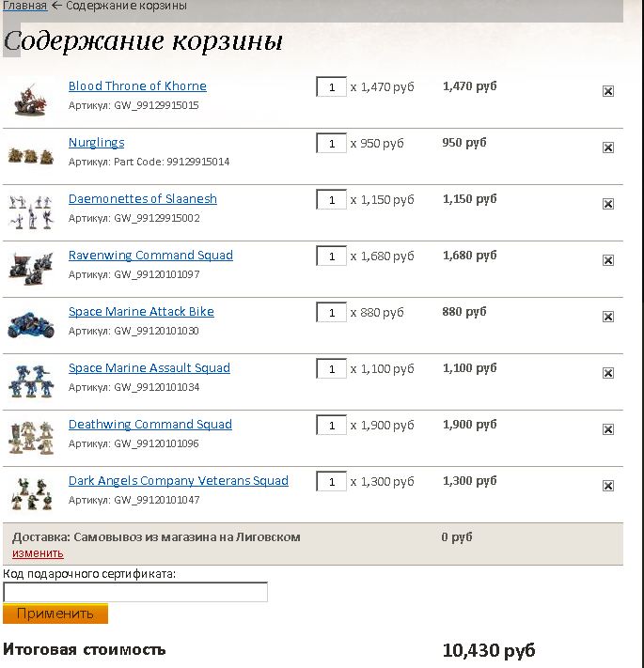
Task: Edit quantity field for Nurglings
Action: point(331,144)
